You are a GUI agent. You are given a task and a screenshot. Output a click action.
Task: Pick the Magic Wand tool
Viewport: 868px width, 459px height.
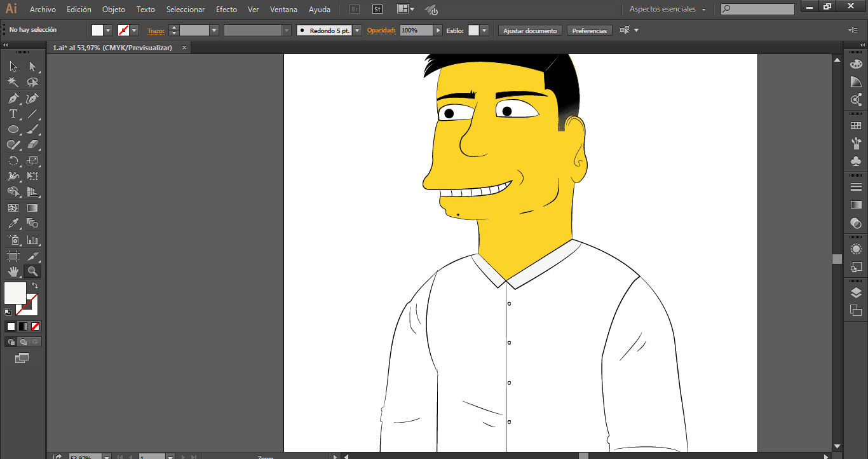tap(13, 83)
